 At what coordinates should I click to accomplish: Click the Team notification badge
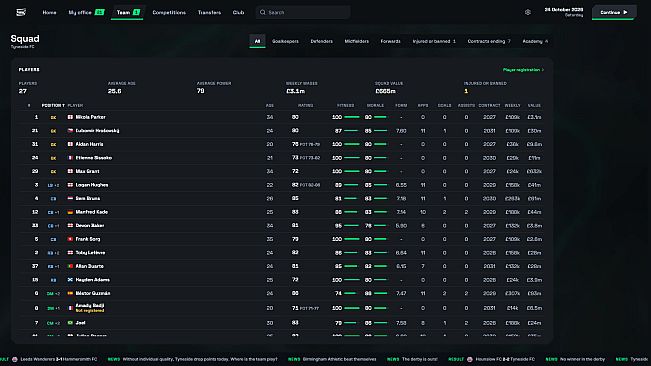[136, 12]
